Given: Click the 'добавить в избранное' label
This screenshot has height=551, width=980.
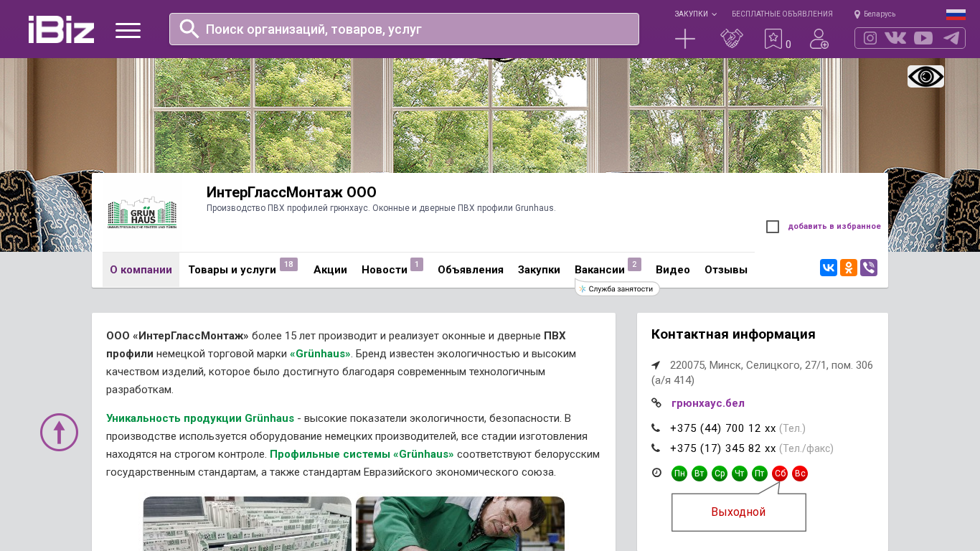Looking at the screenshot, I should coord(834,227).
